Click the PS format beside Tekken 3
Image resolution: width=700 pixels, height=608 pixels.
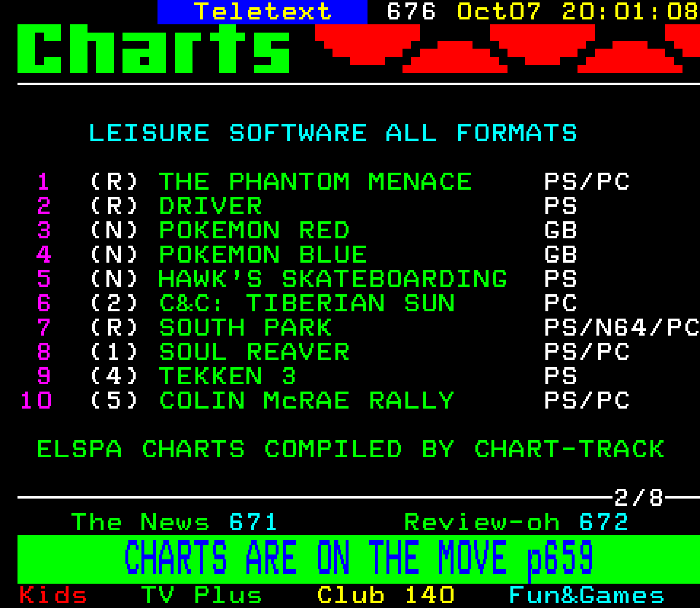[x=560, y=376]
